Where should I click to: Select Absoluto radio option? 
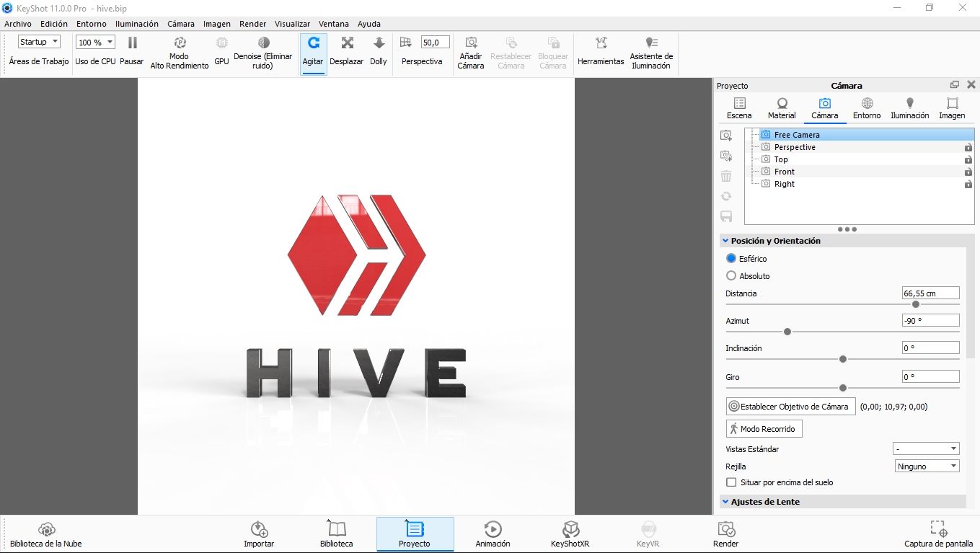click(x=731, y=275)
